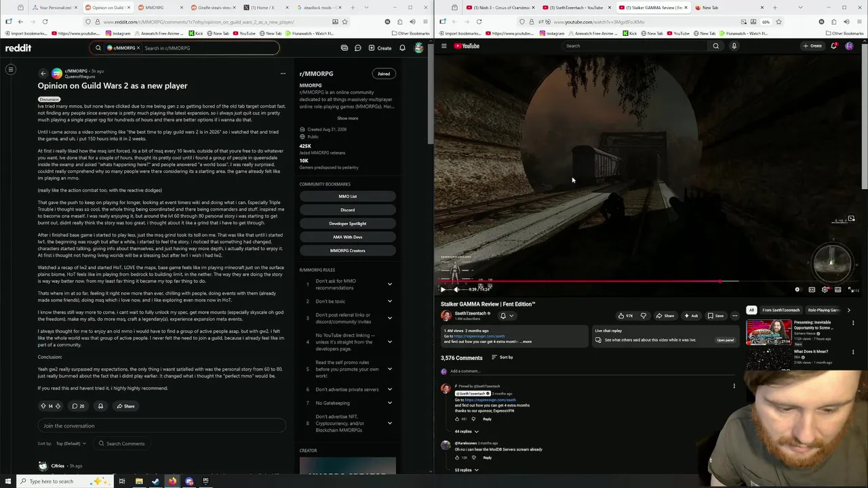Image resolution: width=868 pixels, height=488 pixels.
Task: Expand rule 6 private servers
Action: pos(389,389)
